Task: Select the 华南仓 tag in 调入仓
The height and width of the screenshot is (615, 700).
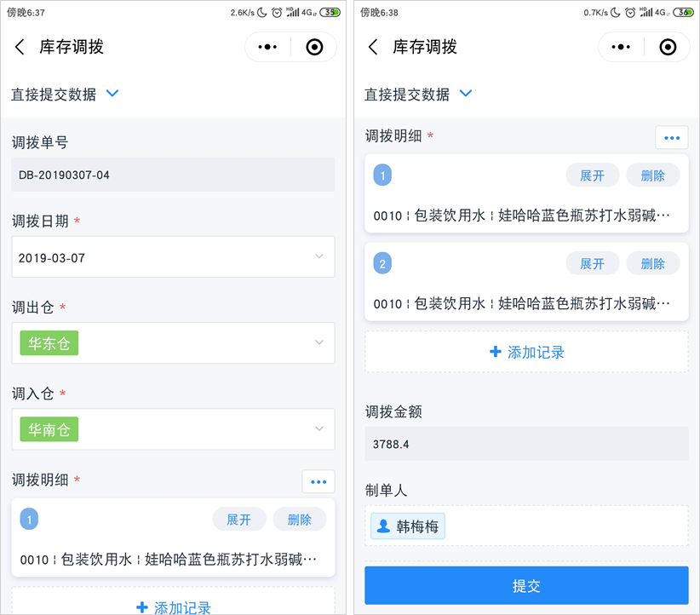Action: tap(49, 428)
